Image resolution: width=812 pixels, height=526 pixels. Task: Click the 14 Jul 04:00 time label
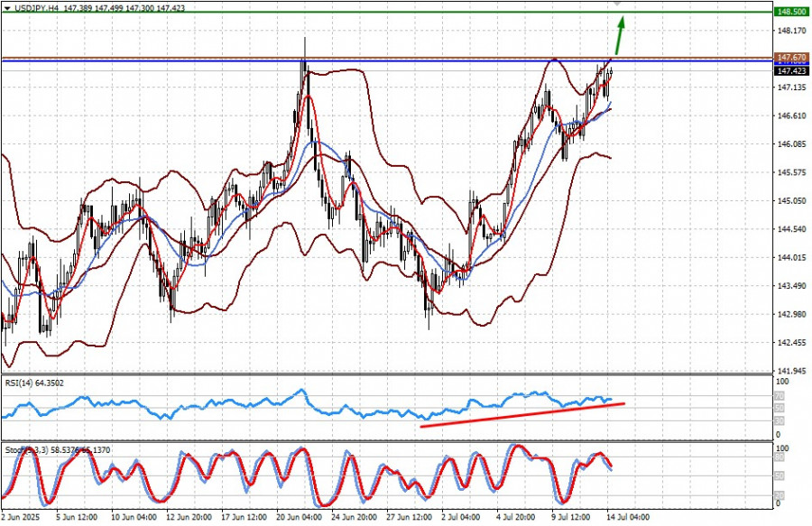pos(628,517)
